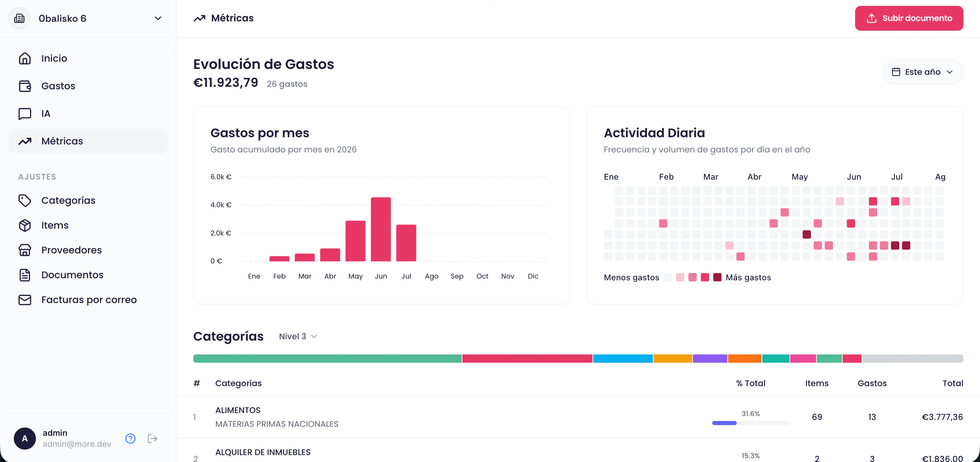Open Facturas por correo section
Viewport: 980px width, 462px height.
tap(88, 300)
